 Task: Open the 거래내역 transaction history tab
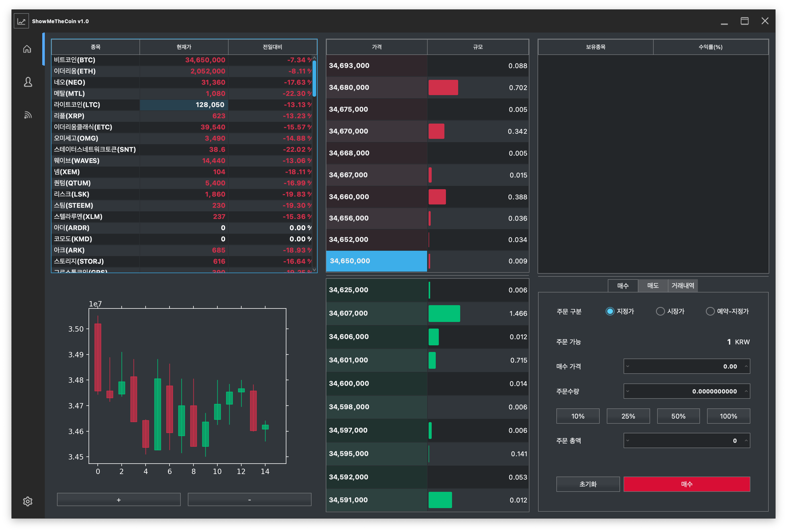(682, 286)
